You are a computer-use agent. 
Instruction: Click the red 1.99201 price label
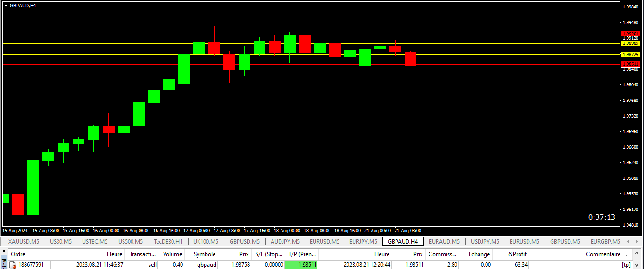coord(630,34)
